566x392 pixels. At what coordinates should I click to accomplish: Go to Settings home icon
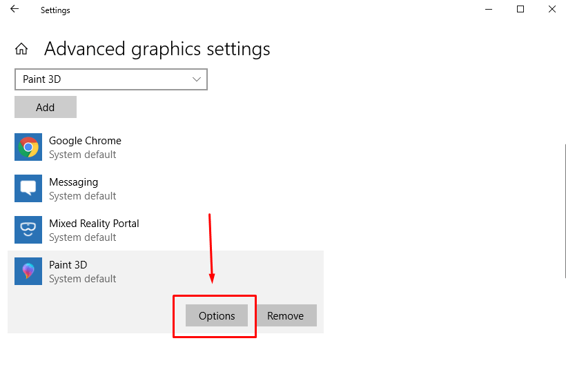[x=21, y=48]
